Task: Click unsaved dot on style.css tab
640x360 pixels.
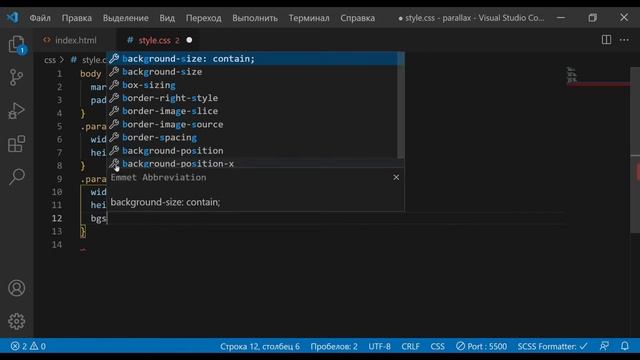Action: click(x=189, y=40)
